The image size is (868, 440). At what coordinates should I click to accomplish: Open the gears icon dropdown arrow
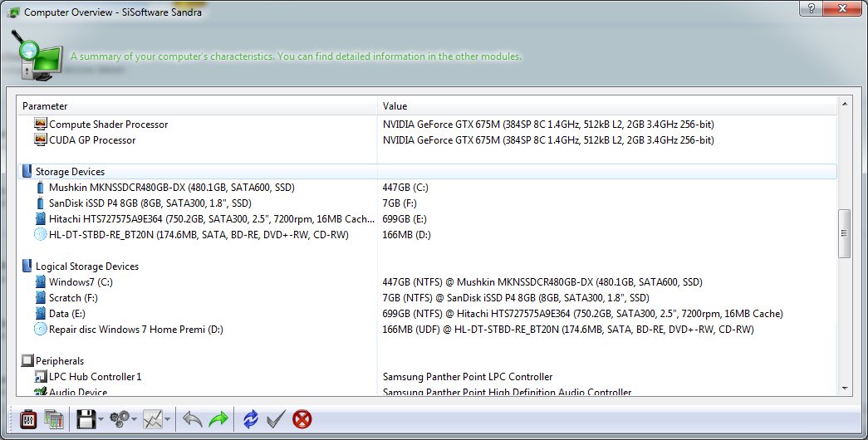[134, 419]
